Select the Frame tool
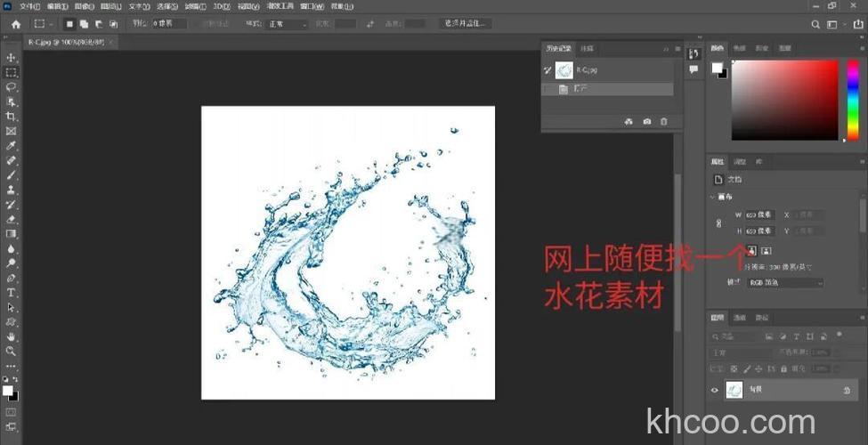The image size is (868, 445). click(x=11, y=131)
